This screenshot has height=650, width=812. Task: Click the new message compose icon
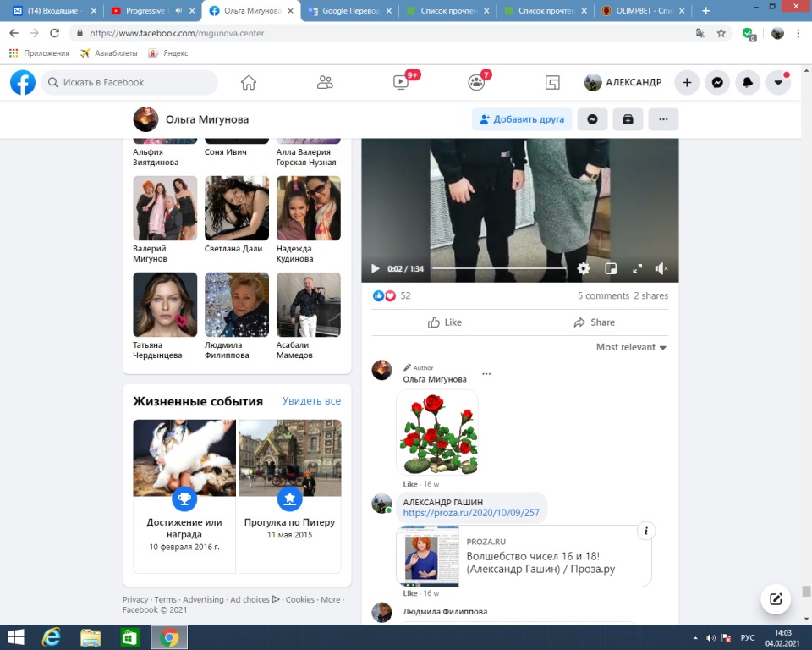(776, 599)
